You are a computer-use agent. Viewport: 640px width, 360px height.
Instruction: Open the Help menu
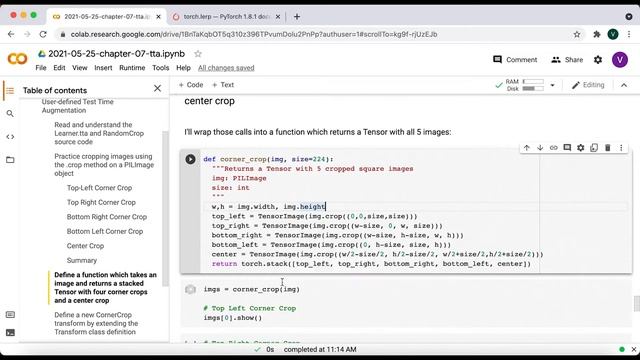tap(183, 68)
